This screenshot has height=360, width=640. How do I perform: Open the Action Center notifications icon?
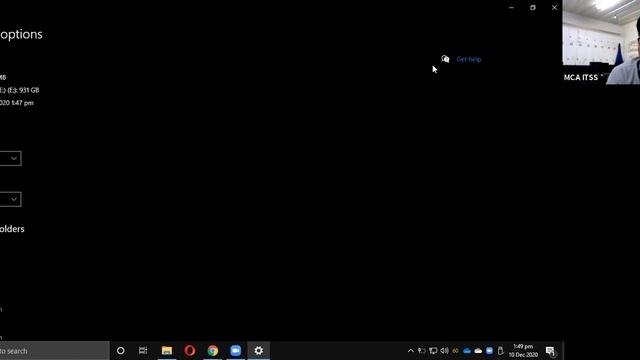pyautogui.click(x=551, y=351)
